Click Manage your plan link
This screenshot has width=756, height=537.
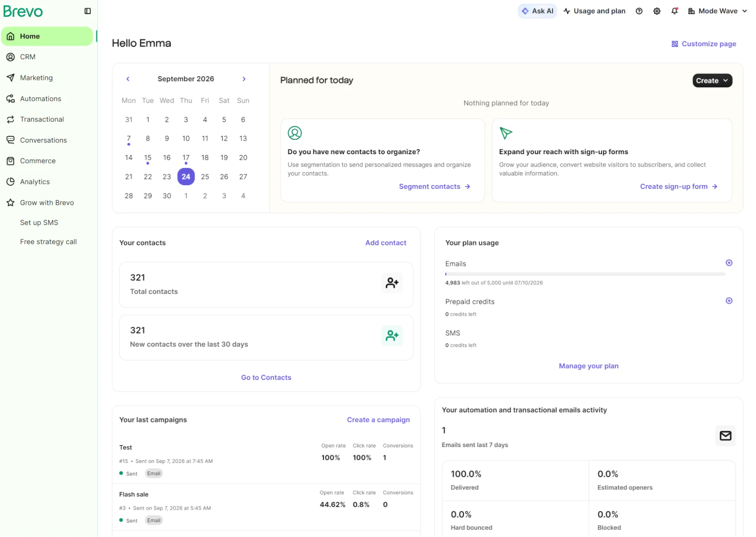pos(588,366)
